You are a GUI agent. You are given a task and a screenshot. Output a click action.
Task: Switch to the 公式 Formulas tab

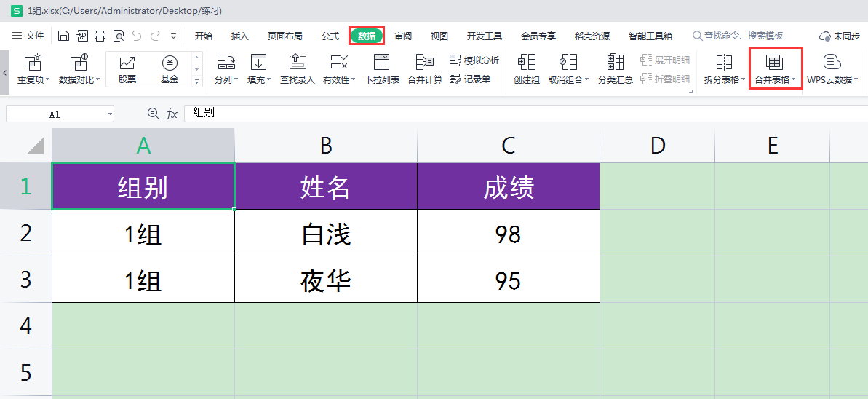click(x=330, y=36)
